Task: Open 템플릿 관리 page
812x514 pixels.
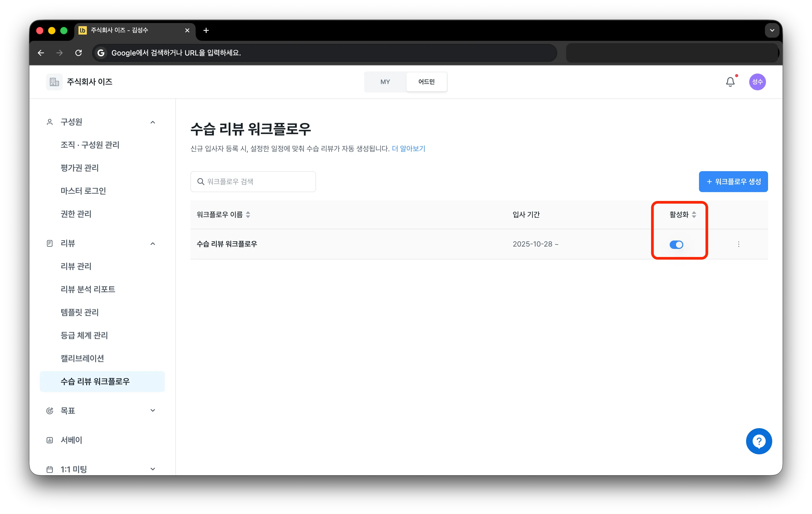Action: (80, 312)
